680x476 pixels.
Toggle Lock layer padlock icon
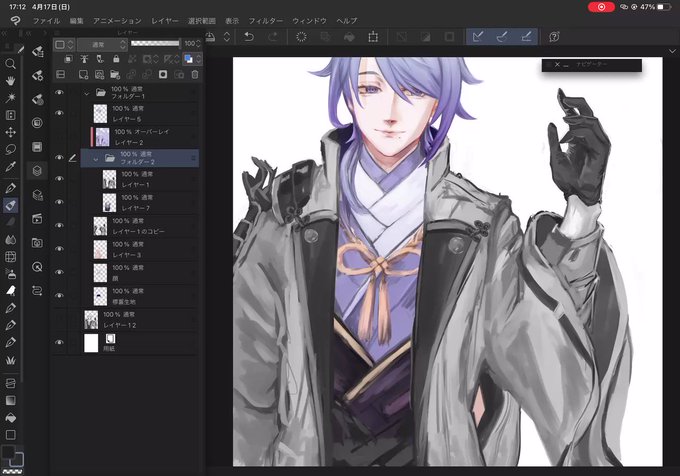point(116,59)
